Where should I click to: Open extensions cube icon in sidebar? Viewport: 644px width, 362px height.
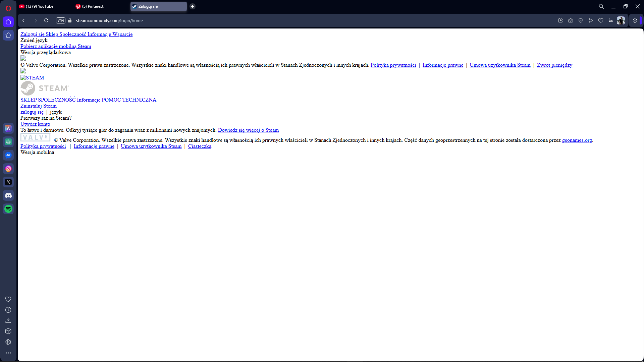click(8, 331)
